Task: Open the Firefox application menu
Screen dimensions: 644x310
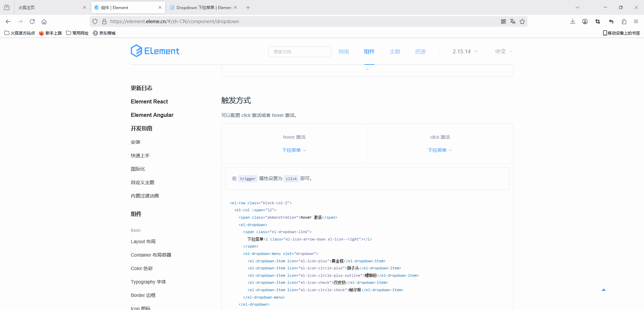Action: point(636,21)
